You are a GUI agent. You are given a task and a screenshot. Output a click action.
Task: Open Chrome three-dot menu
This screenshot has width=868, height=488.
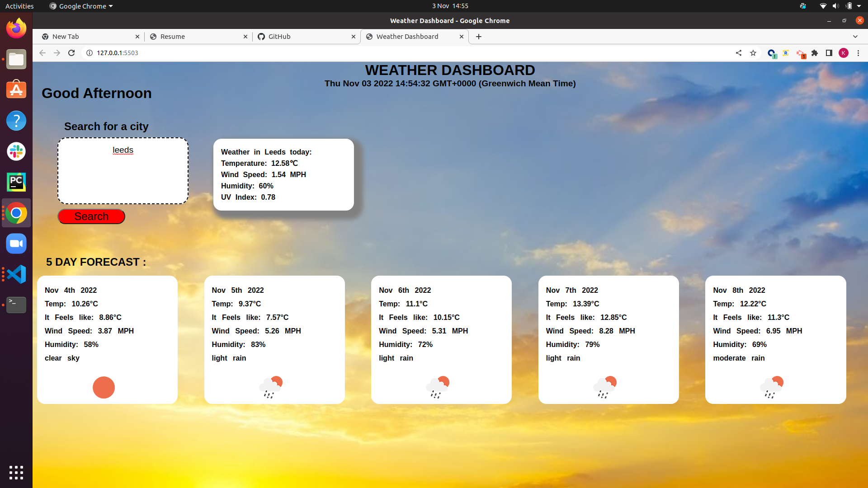pyautogui.click(x=858, y=53)
